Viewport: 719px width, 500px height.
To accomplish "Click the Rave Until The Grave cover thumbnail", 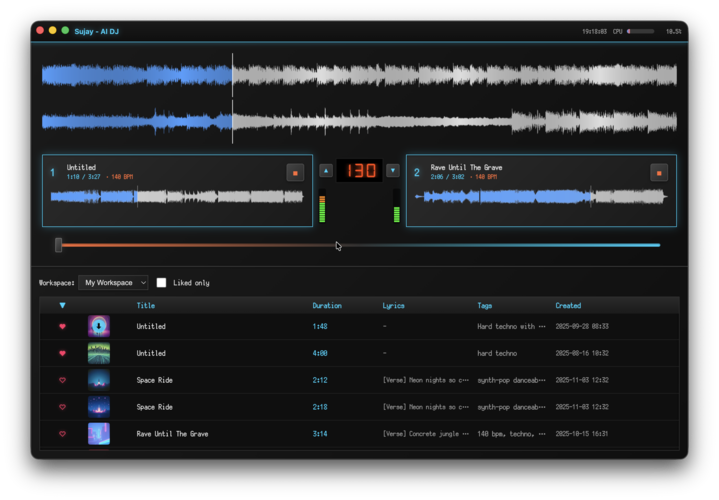I will 99,433.
